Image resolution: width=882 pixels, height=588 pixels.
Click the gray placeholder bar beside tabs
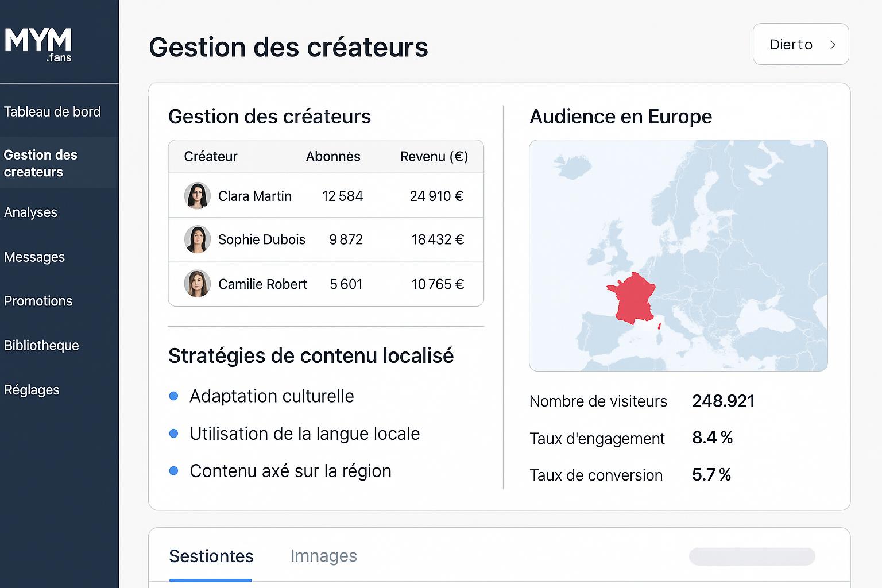[x=752, y=556]
